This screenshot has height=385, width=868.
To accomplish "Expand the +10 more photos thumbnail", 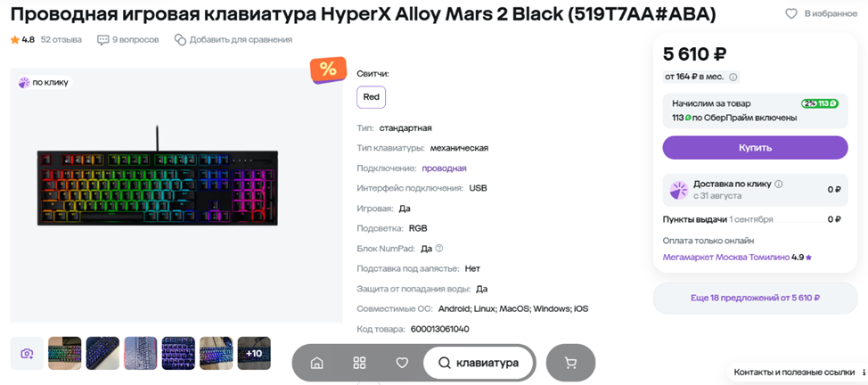I will click(254, 354).
